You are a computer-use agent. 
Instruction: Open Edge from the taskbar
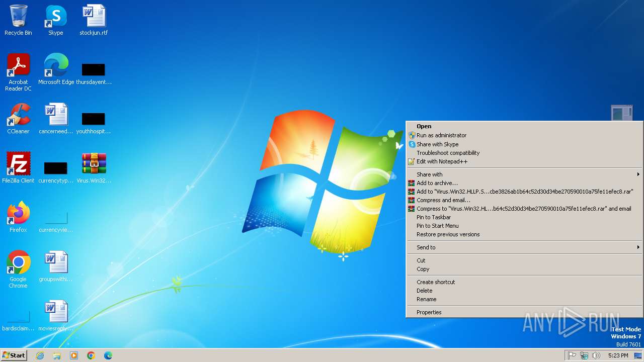108,355
